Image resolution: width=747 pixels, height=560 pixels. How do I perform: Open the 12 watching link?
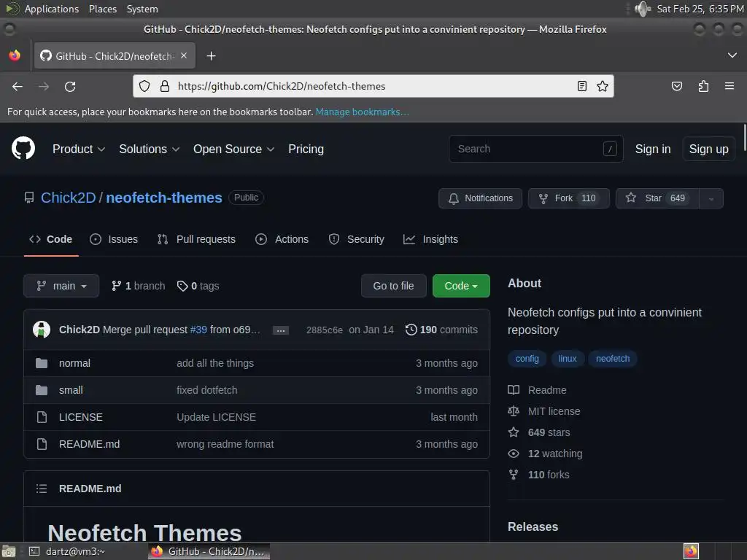pos(554,454)
